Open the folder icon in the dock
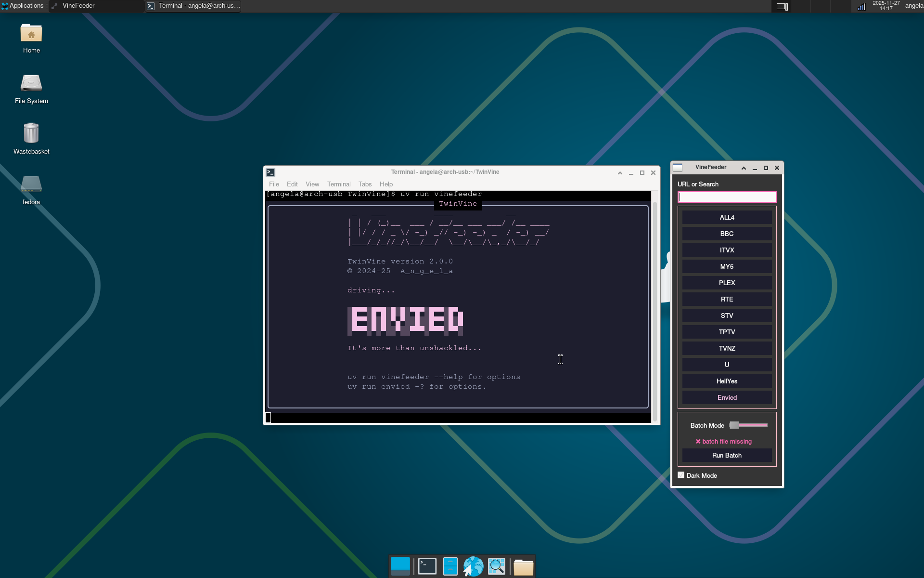Viewport: 924px width, 578px height. [523, 567]
